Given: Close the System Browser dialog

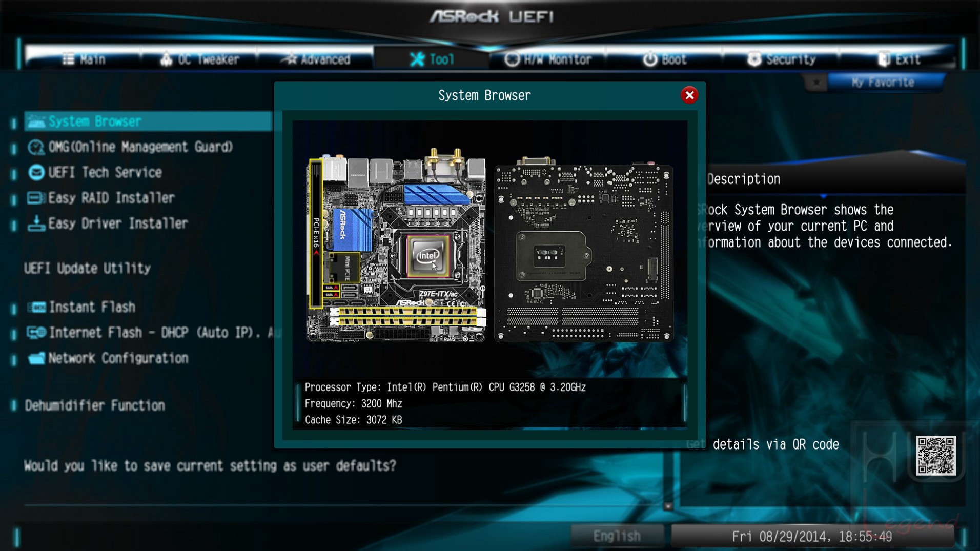Looking at the screenshot, I should 689,95.
